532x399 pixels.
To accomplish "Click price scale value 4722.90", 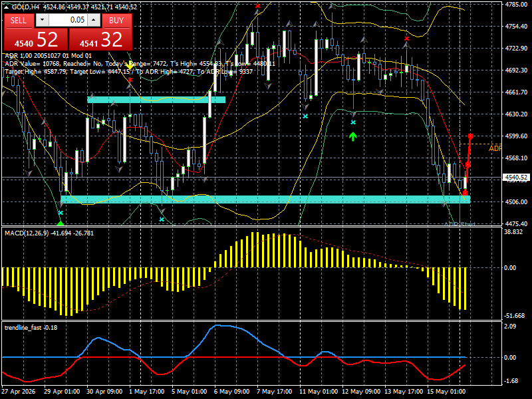I will pyautogui.click(x=516, y=49).
